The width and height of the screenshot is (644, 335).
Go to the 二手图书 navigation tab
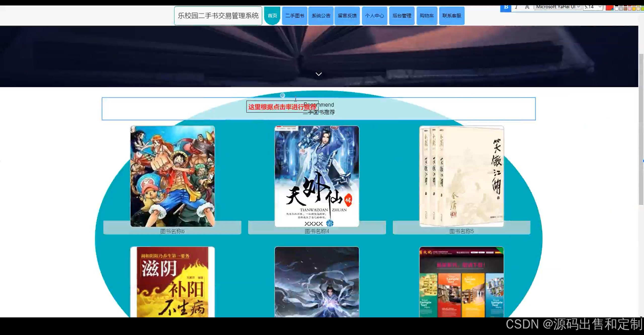tap(295, 16)
